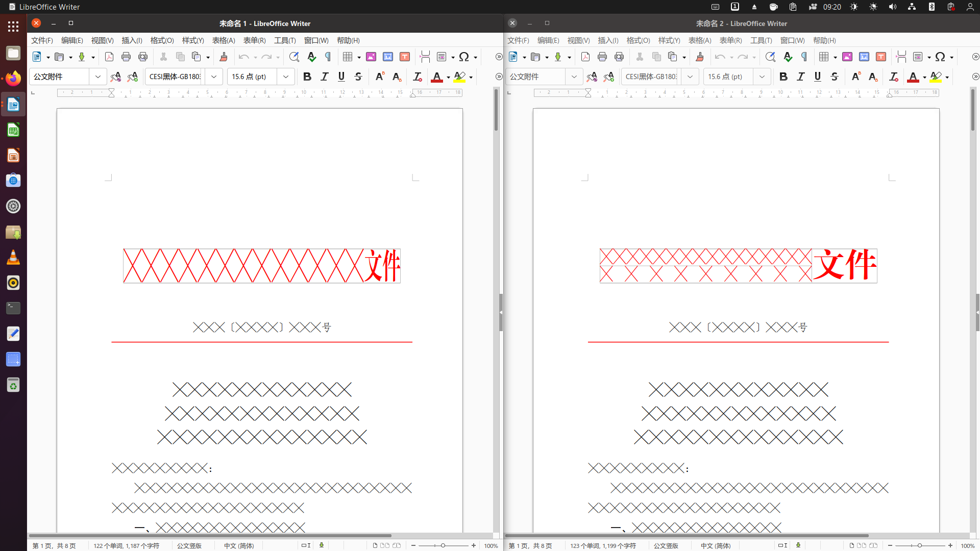
Task: Toggle Bold in left window
Action: 307,77
